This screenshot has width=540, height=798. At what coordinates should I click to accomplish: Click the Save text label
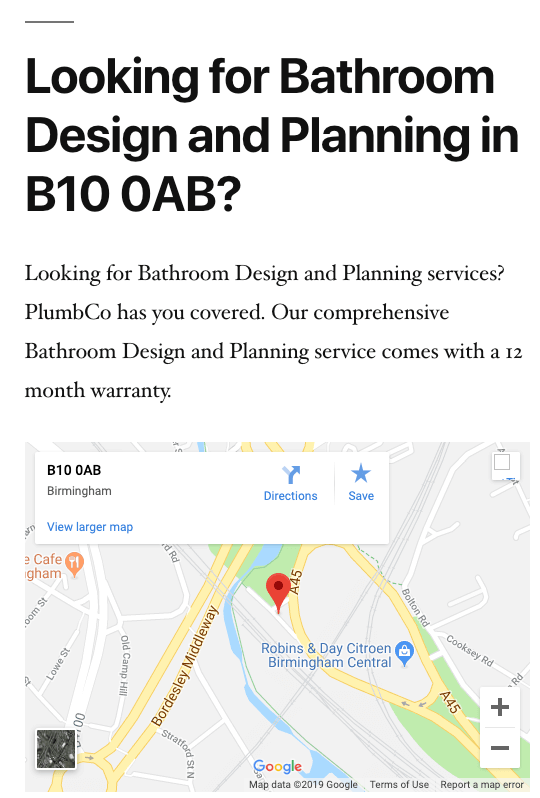point(361,496)
